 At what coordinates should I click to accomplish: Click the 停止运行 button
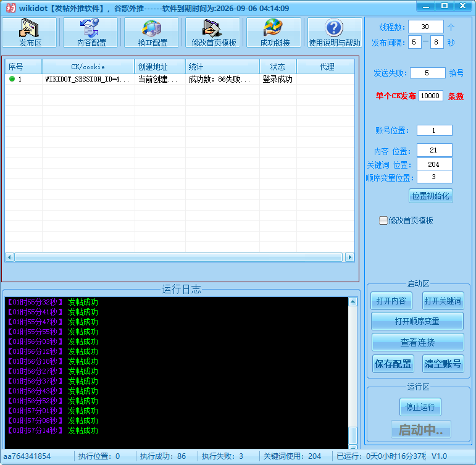point(420,407)
